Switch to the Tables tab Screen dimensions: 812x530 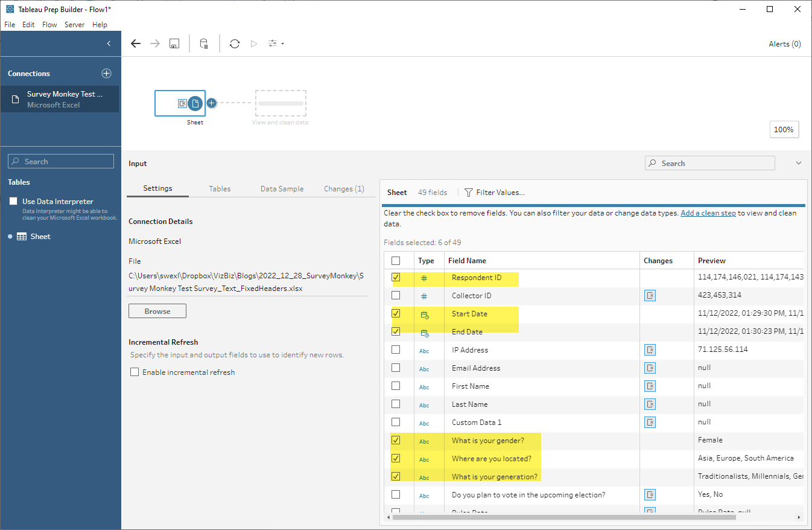[x=220, y=188]
